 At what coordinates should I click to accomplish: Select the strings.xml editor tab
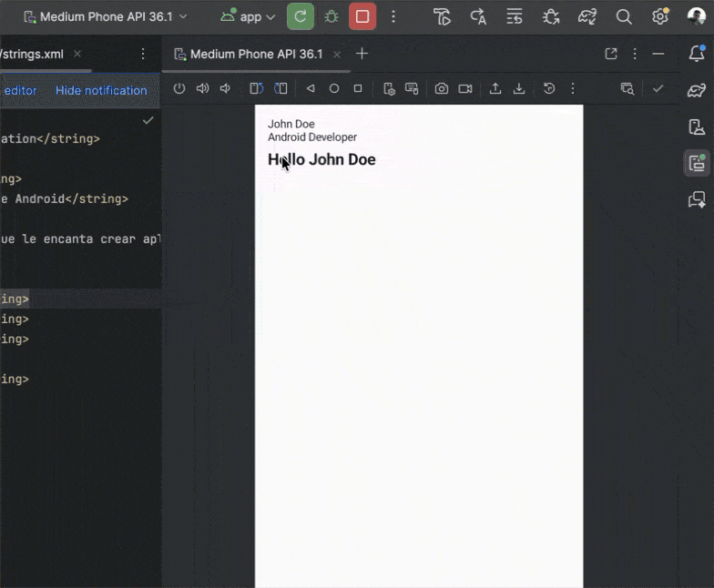[x=33, y=54]
